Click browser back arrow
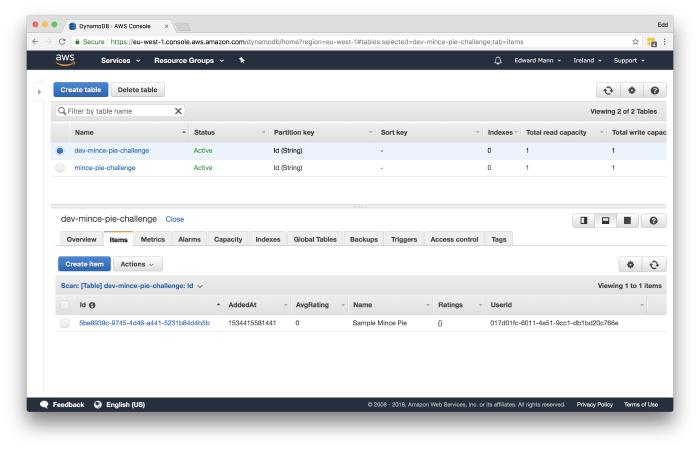Screen dimensions: 700x450 tap(36, 42)
